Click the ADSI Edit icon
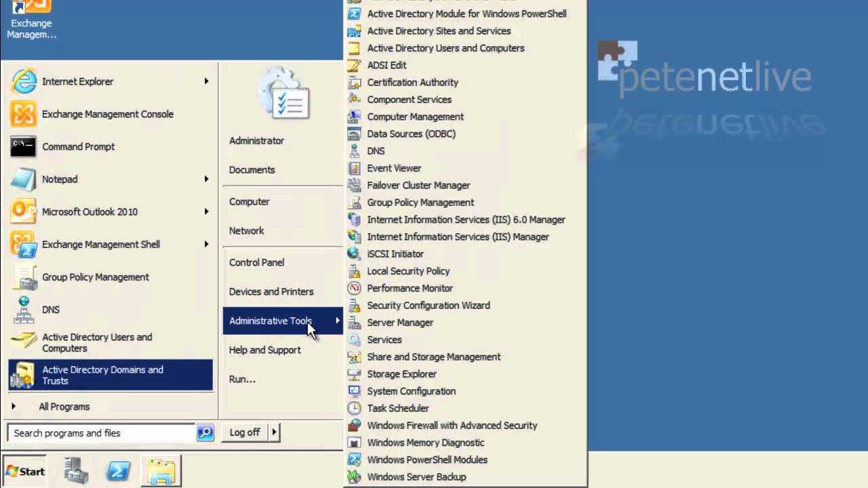 click(x=354, y=65)
